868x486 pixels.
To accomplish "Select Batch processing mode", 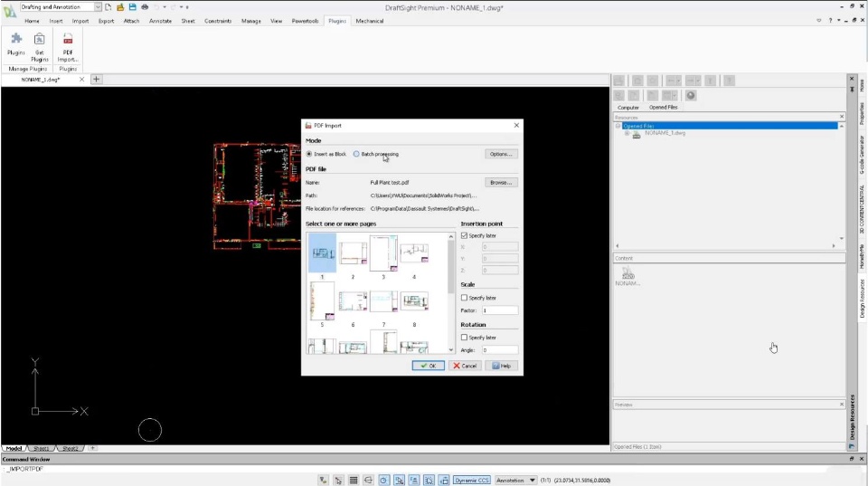I will coord(356,154).
